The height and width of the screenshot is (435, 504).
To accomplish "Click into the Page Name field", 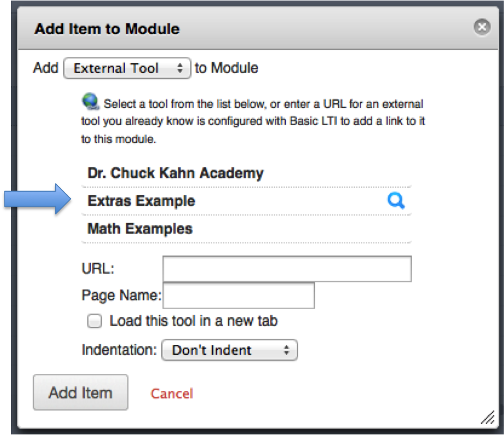I will click(238, 296).
